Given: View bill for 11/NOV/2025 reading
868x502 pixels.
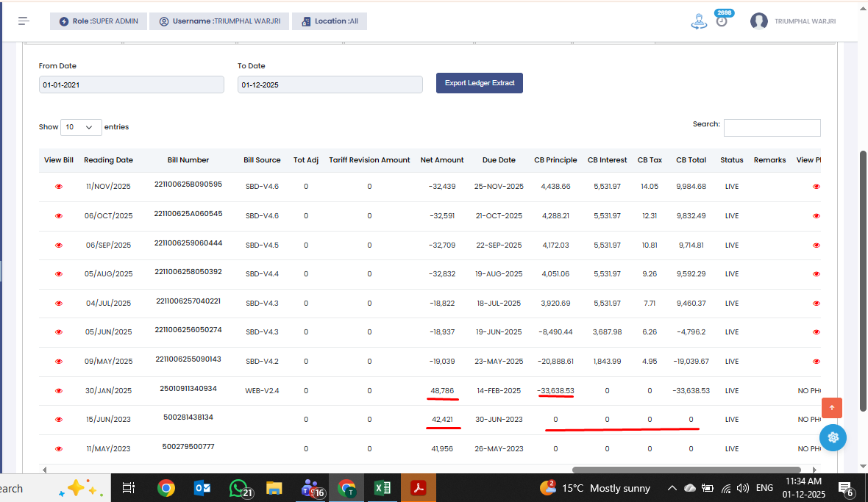Looking at the screenshot, I should 59,187.
